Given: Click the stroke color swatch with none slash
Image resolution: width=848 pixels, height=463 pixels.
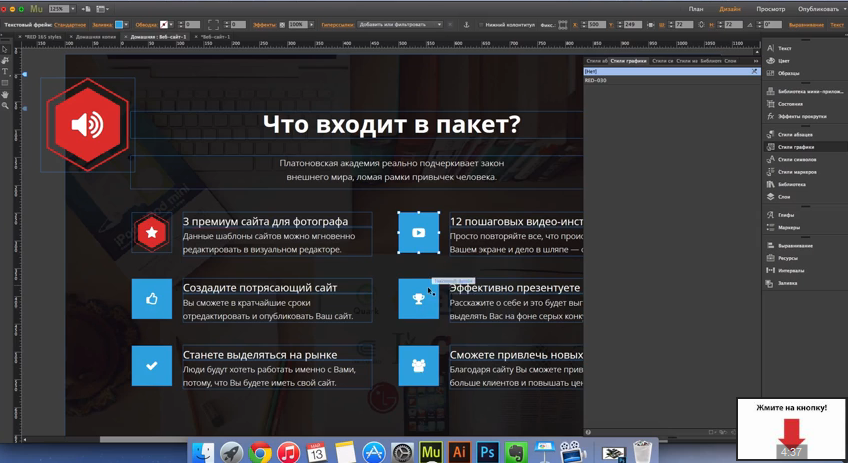Looking at the screenshot, I should click(x=164, y=25).
